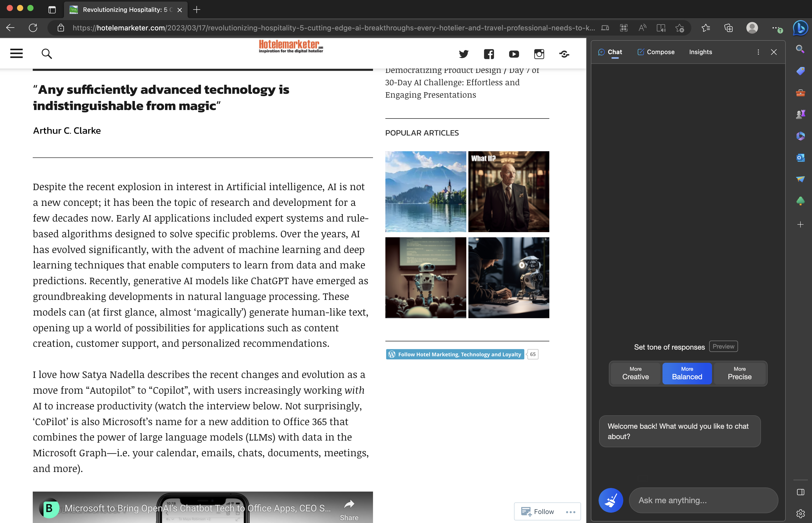Viewport: 812px width, 523px height.
Task: Toggle the sidebar visibility icon
Action: tap(800, 492)
